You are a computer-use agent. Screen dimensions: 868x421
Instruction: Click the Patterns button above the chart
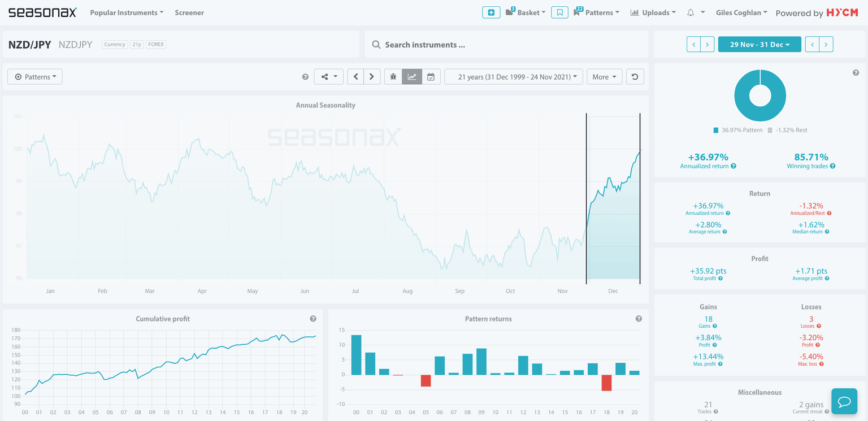(x=35, y=77)
